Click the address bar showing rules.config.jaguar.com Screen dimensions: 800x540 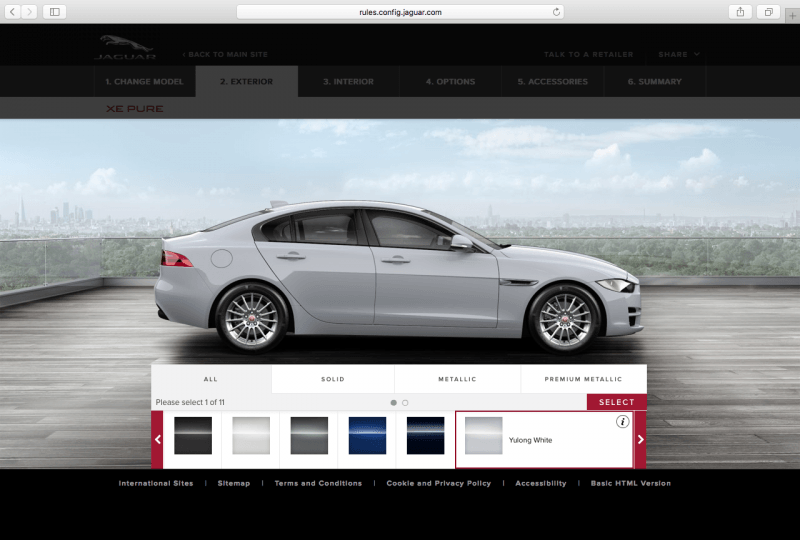tap(400, 12)
